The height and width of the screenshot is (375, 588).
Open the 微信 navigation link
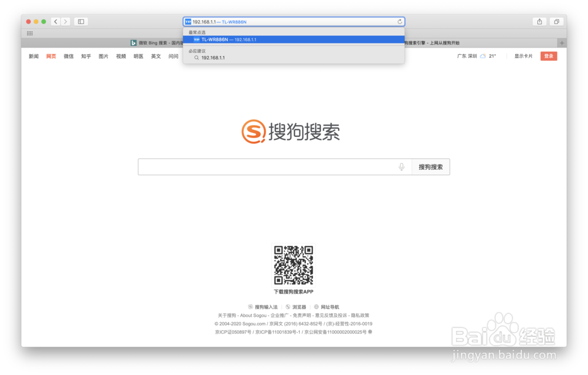(x=69, y=56)
